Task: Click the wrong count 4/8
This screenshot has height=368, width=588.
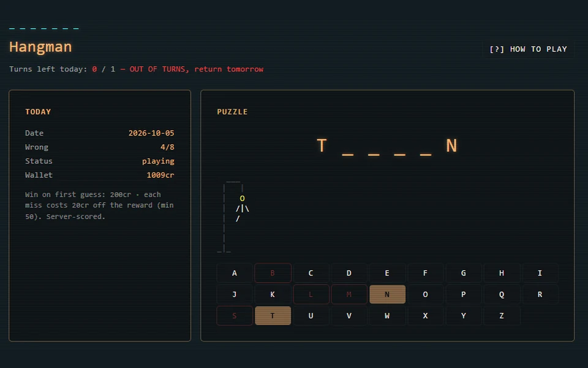Action: [167, 147]
